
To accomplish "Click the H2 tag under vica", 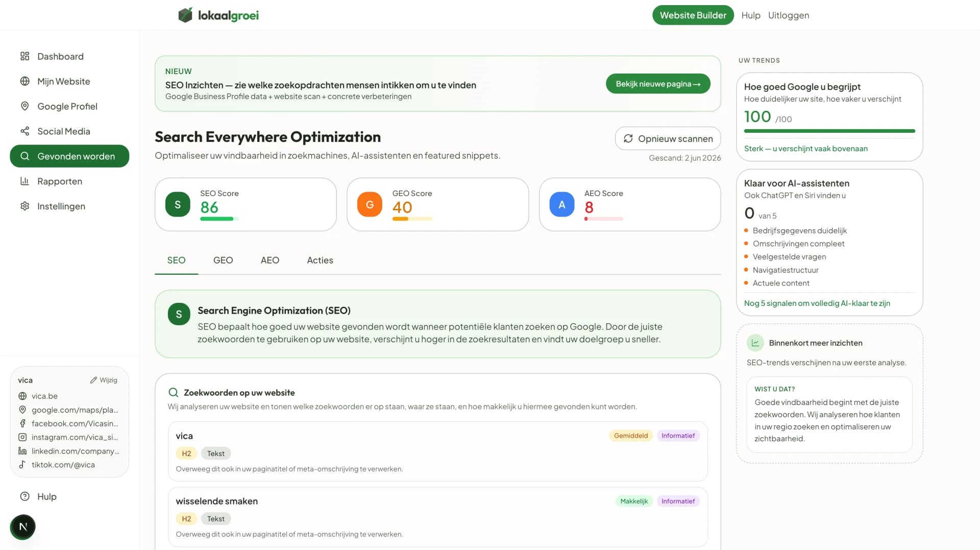I will [x=186, y=453].
